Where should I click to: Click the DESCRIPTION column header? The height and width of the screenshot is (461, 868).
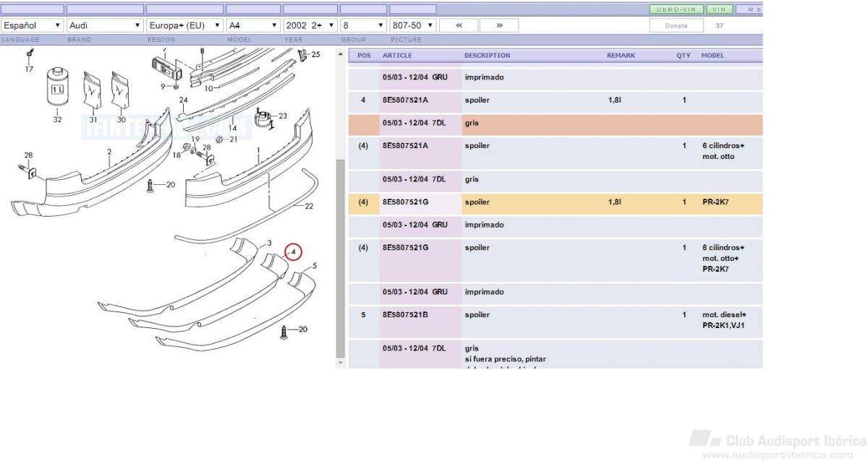487,56
